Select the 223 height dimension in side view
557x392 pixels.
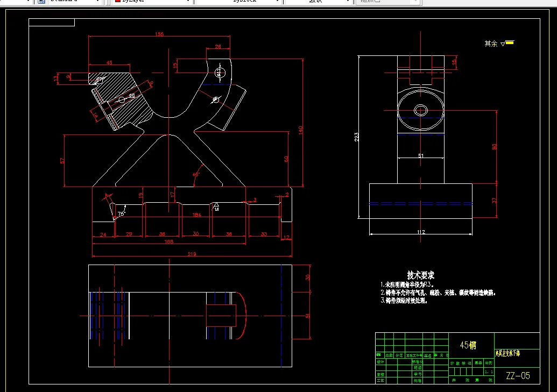pyautogui.click(x=356, y=137)
